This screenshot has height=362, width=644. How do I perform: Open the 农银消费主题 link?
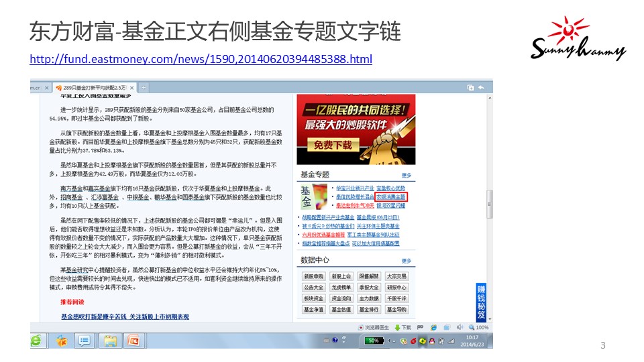[391, 197]
